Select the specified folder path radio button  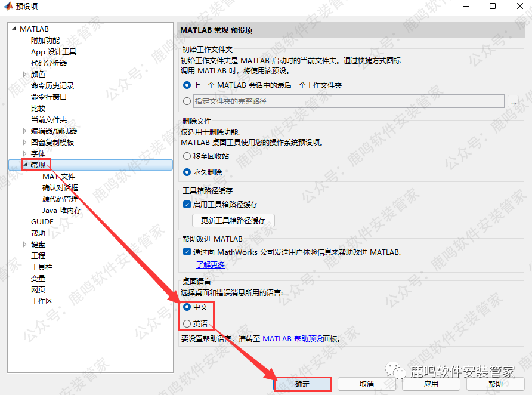pos(187,101)
